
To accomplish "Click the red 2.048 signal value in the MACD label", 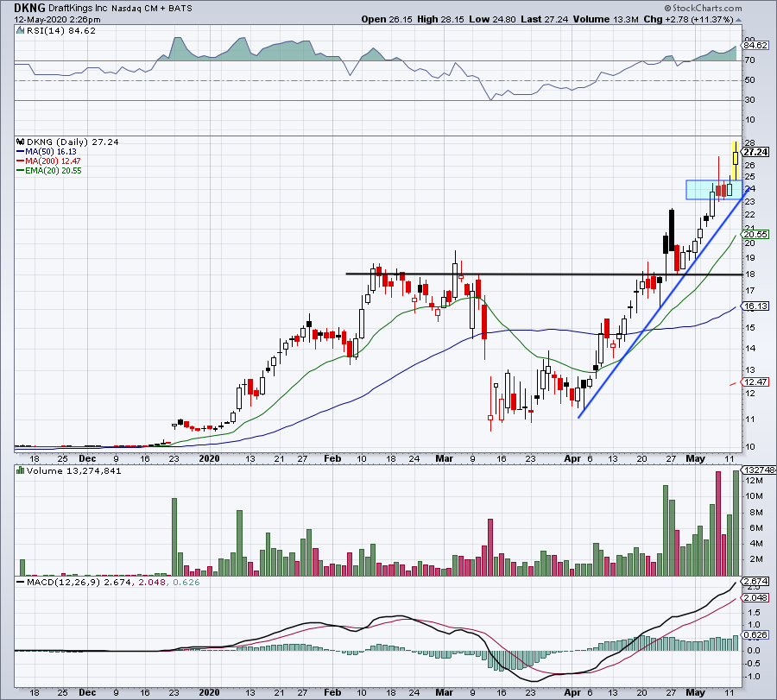I will pyautogui.click(x=152, y=582).
